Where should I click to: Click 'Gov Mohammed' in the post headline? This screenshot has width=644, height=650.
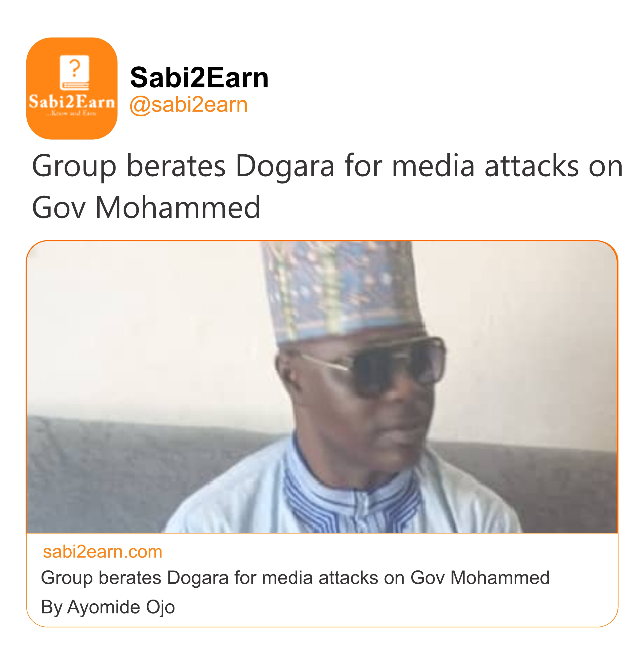(146, 207)
